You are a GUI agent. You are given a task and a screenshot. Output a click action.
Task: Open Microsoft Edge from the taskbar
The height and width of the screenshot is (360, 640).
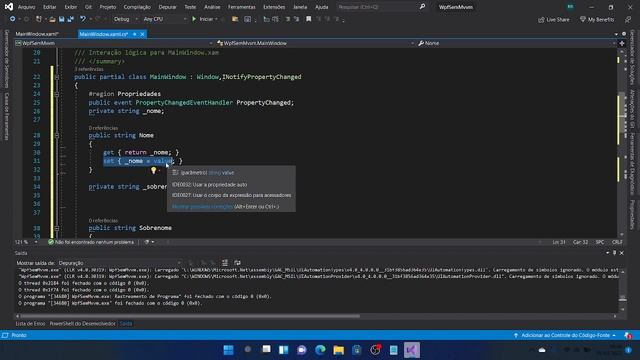click(320, 350)
